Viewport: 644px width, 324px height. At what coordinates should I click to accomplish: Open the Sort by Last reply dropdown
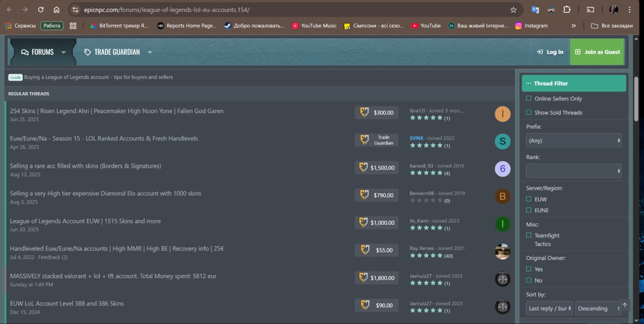(549, 308)
